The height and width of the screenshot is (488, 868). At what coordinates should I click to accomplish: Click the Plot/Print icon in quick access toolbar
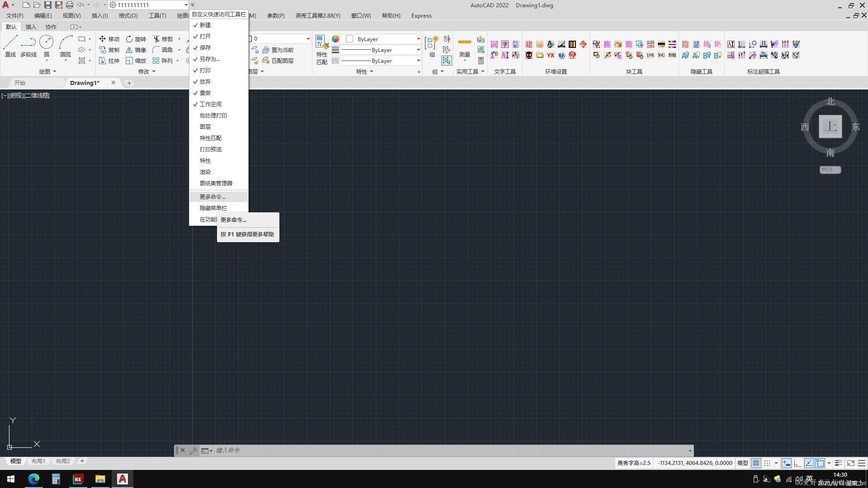70,5
